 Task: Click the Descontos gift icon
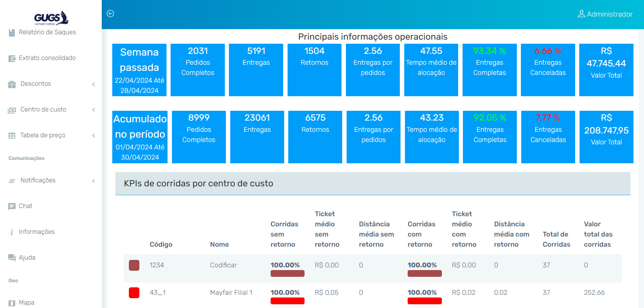click(x=12, y=84)
